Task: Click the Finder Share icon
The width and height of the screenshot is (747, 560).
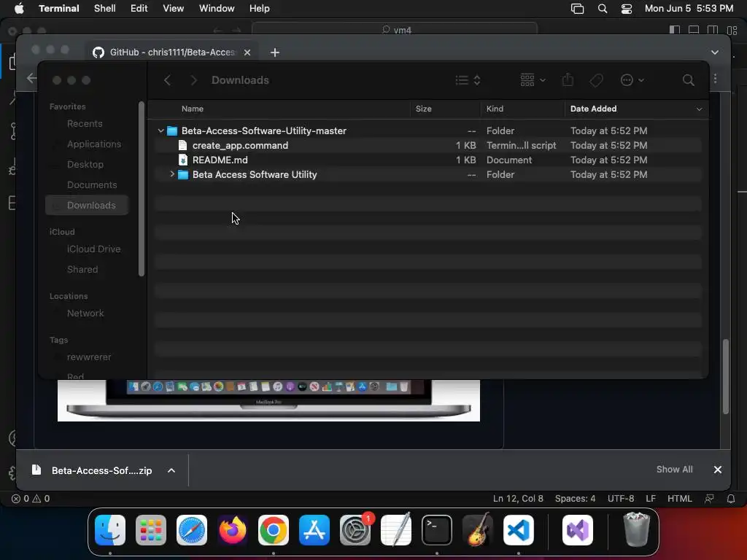Action: (568, 79)
